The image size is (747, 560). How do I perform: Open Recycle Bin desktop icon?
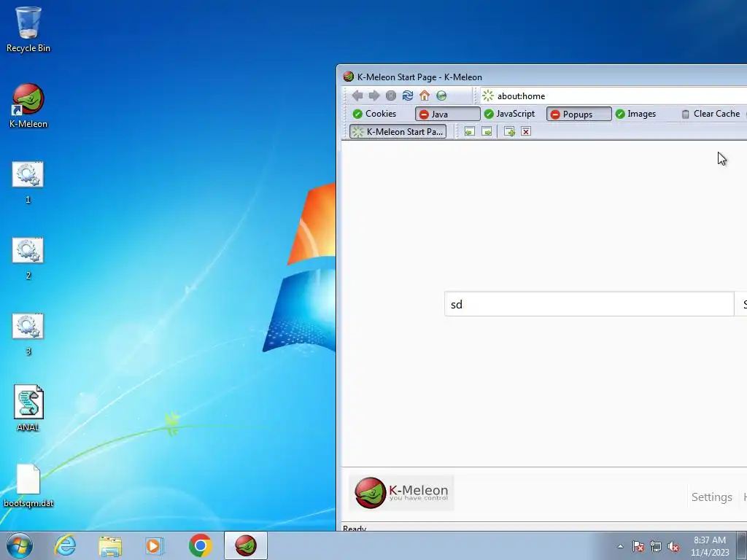[28, 29]
